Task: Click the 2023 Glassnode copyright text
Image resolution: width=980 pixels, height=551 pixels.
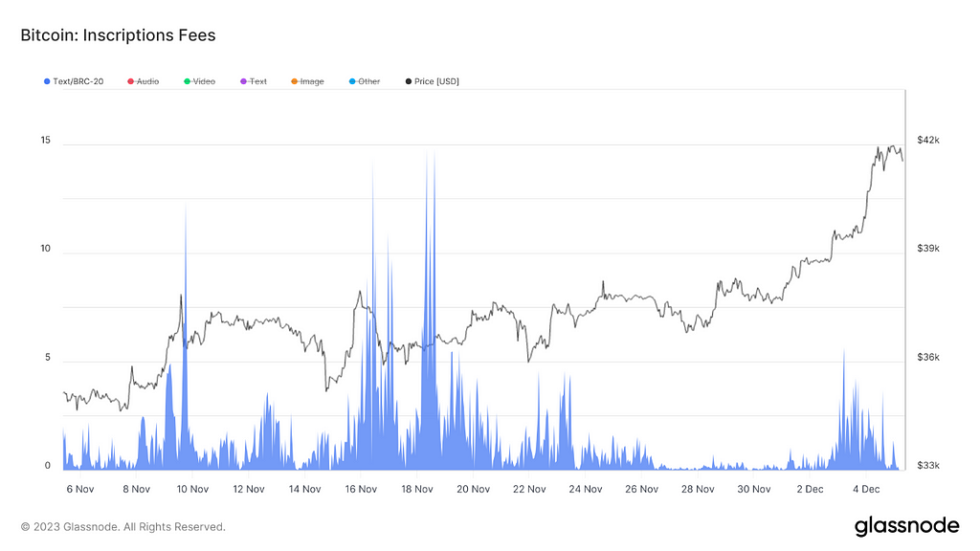Action: [x=123, y=527]
